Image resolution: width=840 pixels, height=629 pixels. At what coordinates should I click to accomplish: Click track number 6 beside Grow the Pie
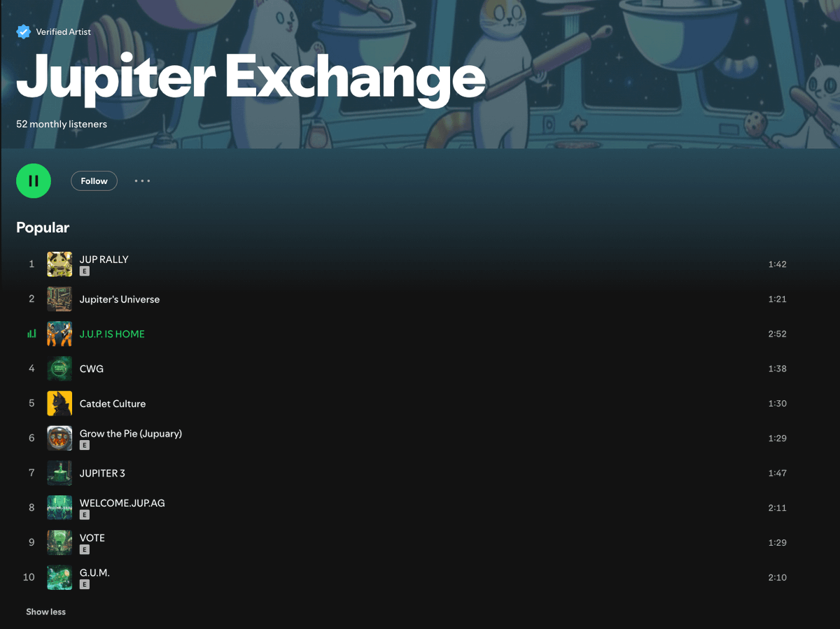pyautogui.click(x=31, y=438)
